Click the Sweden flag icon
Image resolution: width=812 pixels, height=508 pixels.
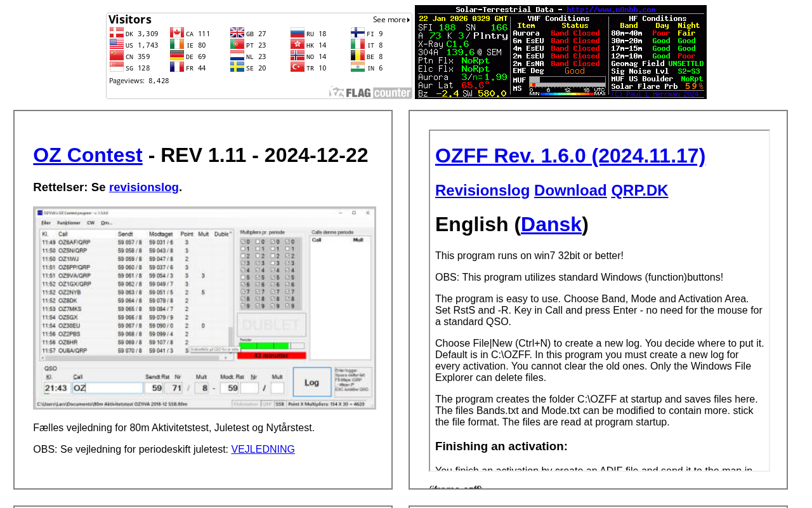[x=237, y=67]
